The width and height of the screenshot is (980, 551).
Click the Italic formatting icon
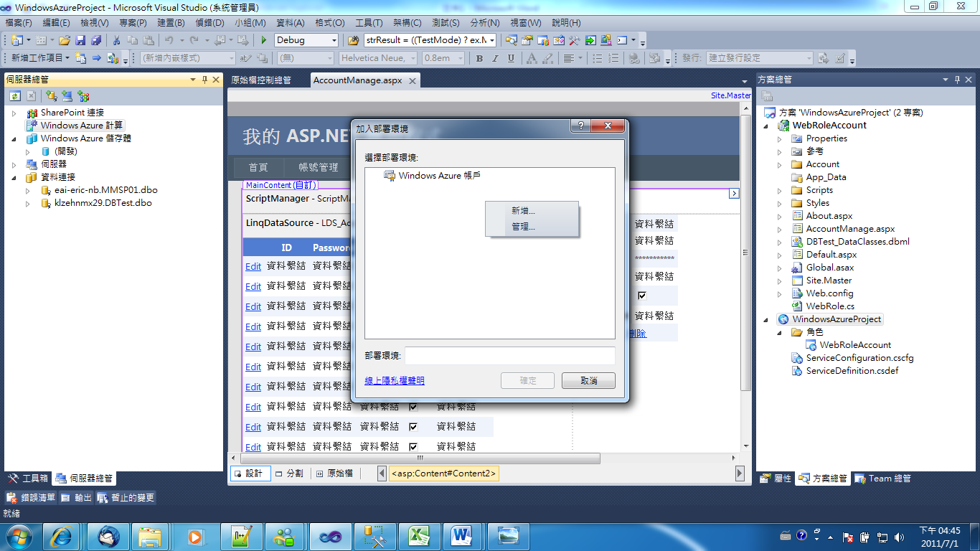click(495, 58)
